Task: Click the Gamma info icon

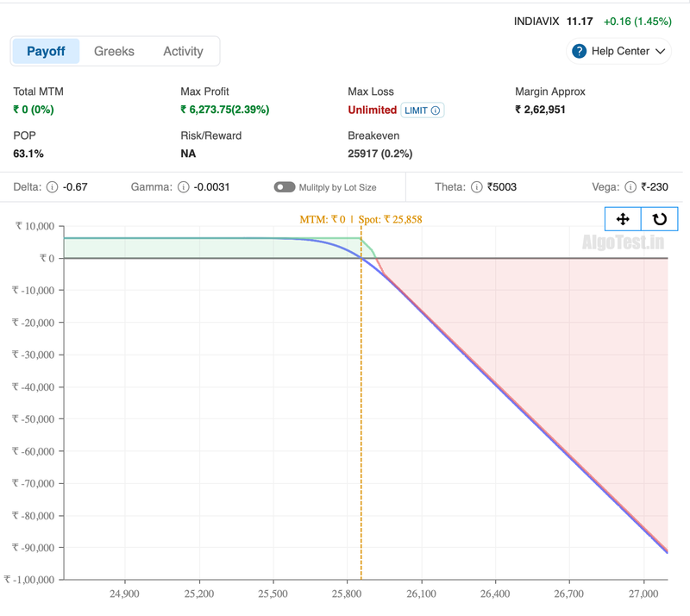Action: (182, 186)
